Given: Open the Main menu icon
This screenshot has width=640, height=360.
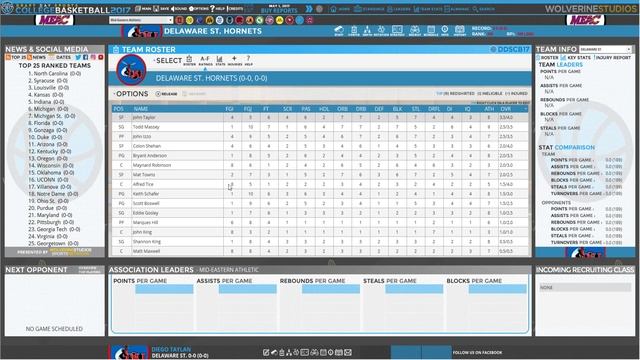Looking at the screenshot, I should [x=143, y=9].
